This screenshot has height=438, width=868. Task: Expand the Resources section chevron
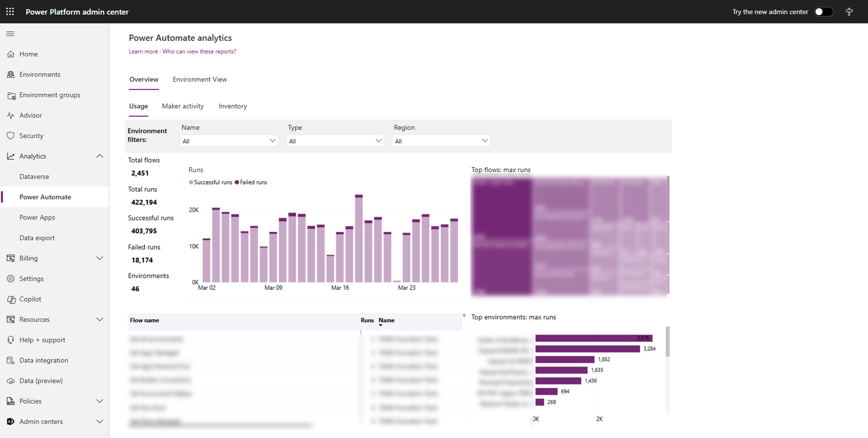(99, 319)
